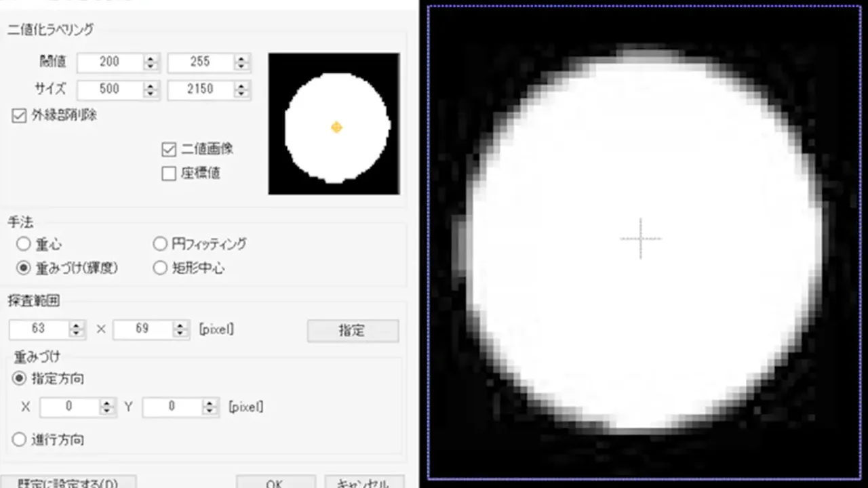Click the キャンセル button
The width and height of the screenshot is (868, 488).
(364, 483)
